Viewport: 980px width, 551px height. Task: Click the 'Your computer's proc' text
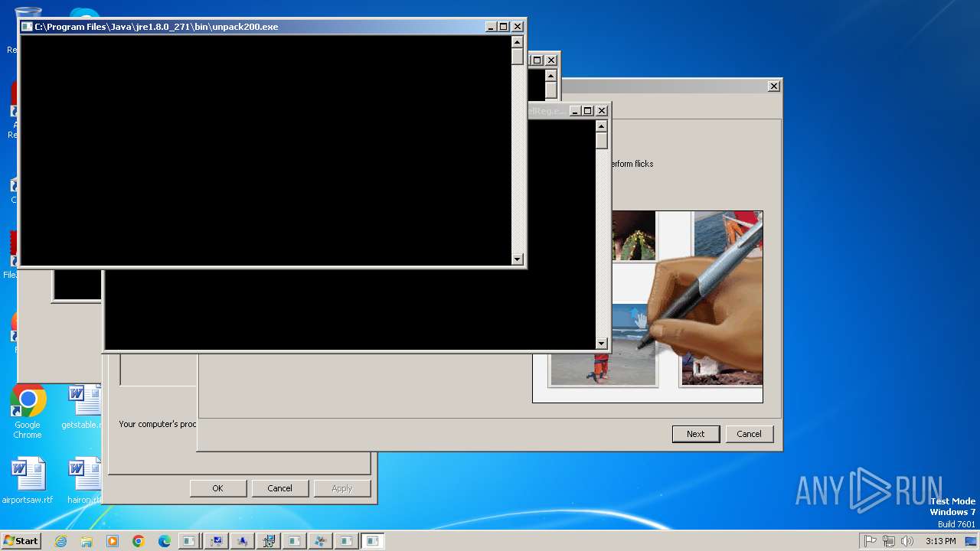[158, 424]
